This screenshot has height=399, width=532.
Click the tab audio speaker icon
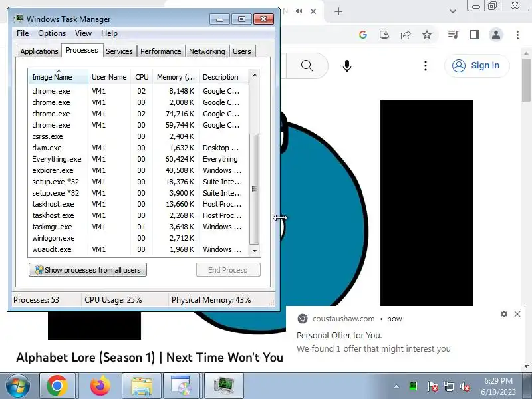click(299, 11)
